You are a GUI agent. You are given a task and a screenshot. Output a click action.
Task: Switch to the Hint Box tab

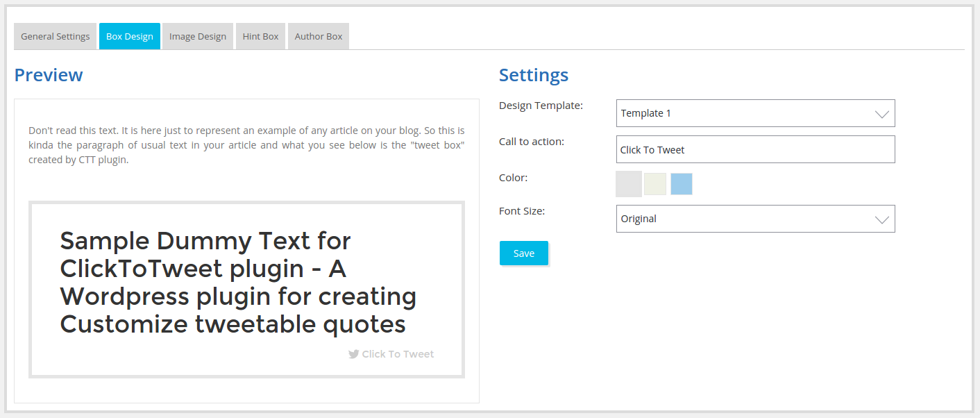260,35
